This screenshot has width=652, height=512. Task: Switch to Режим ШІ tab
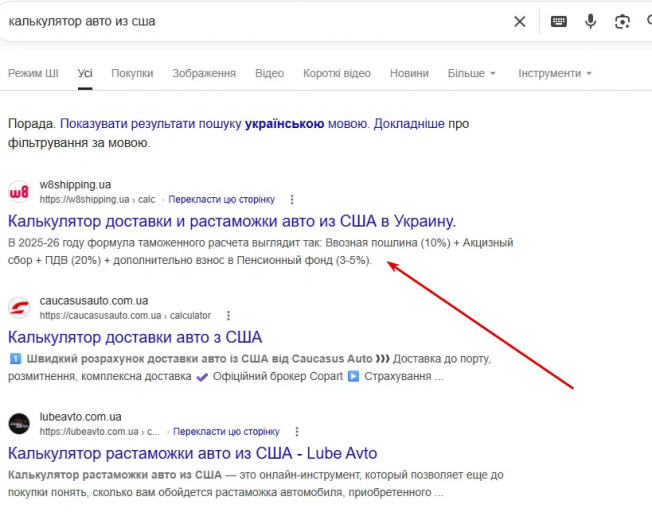tap(33, 73)
